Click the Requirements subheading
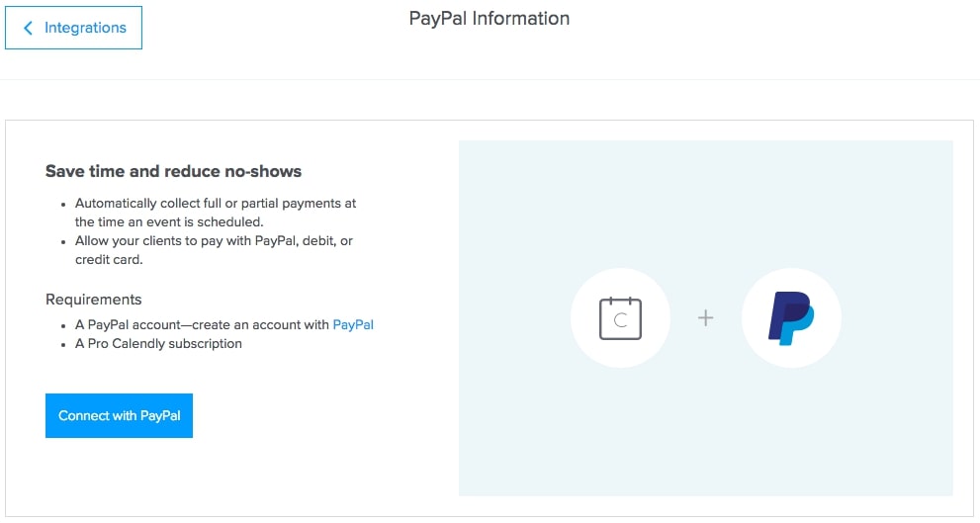The height and width of the screenshot is (523, 980). [94, 300]
